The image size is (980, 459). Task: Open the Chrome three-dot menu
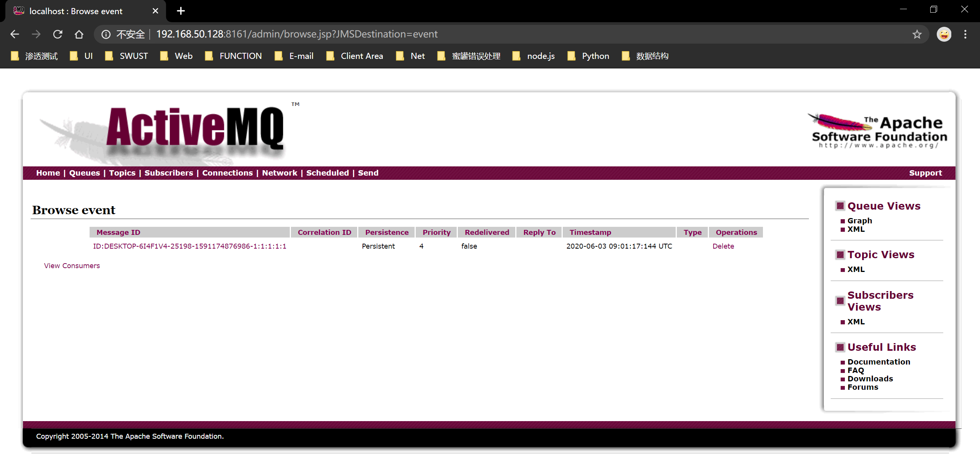point(965,34)
